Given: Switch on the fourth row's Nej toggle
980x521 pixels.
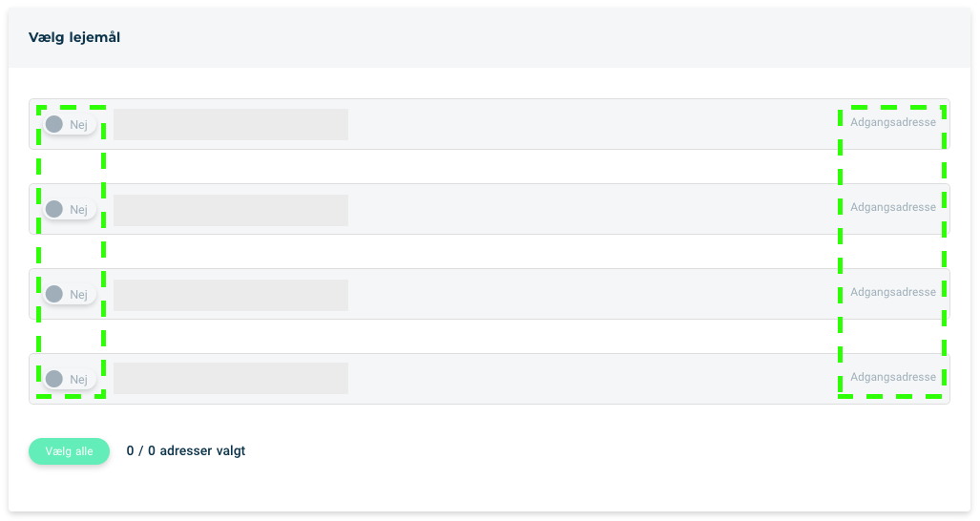Looking at the screenshot, I should point(70,379).
